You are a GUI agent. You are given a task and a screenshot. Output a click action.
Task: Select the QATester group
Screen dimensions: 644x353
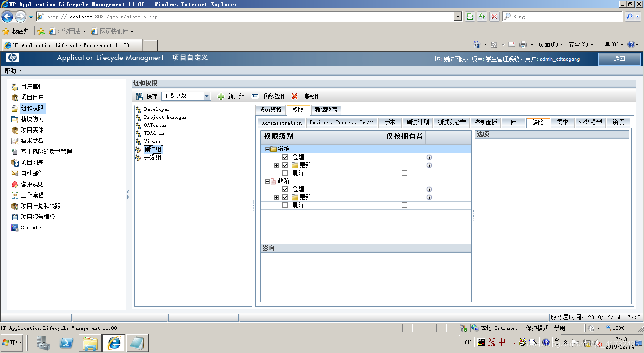155,125
